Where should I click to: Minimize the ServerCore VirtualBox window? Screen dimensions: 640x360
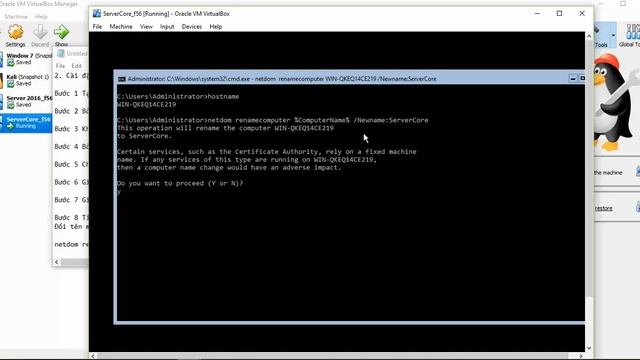(x=537, y=13)
